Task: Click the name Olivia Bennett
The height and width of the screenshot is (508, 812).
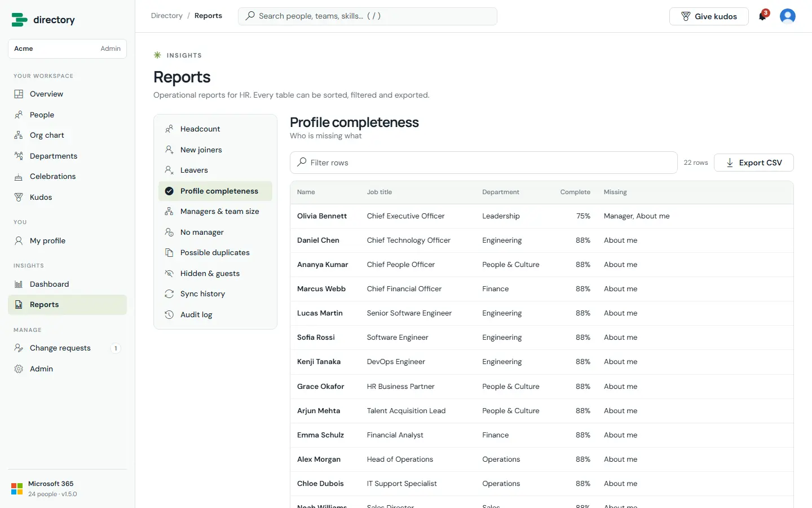Action: coord(322,216)
